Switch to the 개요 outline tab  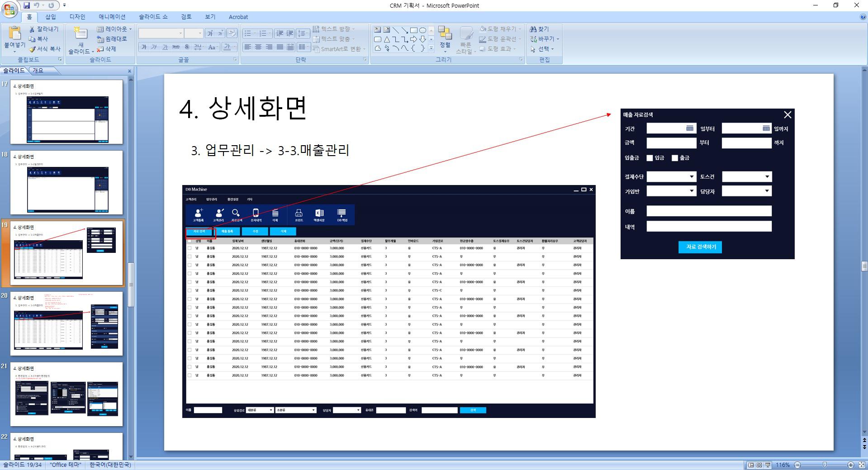pyautogui.click(x=38, y=71)
